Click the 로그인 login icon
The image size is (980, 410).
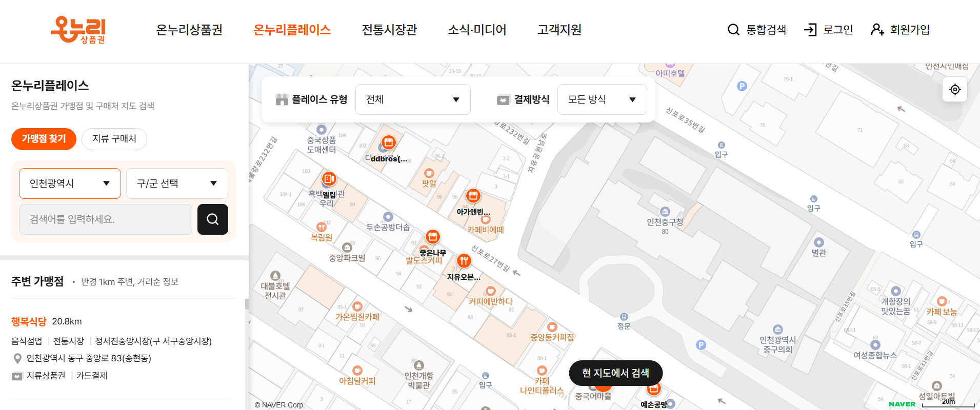point(810,30)
